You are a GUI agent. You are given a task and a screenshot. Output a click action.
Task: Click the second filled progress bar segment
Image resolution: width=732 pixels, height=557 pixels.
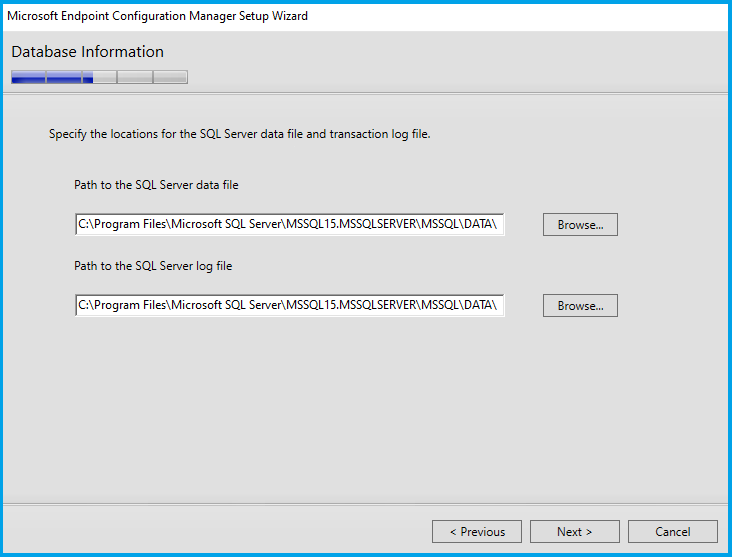[63, 77]
